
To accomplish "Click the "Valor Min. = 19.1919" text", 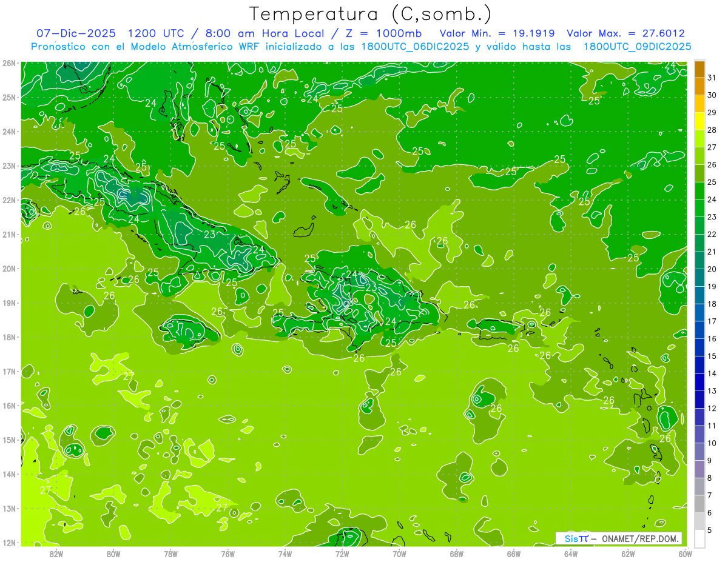I will coord(497,33).
